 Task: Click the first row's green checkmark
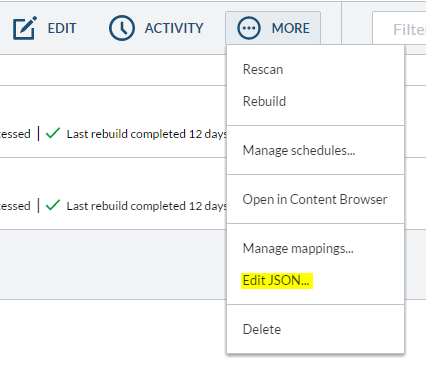[x=53, y=133]
